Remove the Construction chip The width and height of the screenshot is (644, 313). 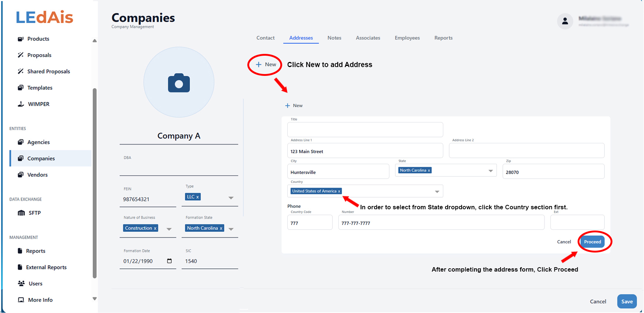(155, 228)
